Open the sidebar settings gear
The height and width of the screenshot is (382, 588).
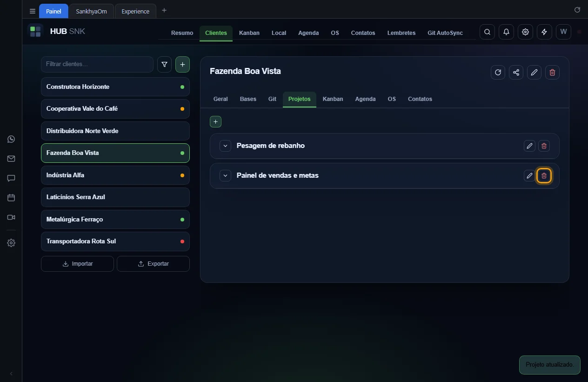[11, 243]
